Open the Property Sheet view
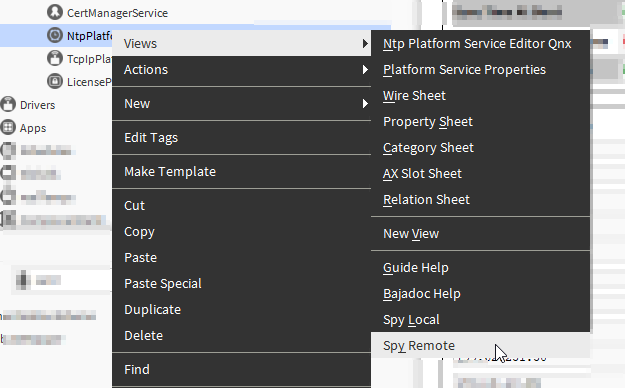Viewport: 625px width, 388px height. pos(480,122)
